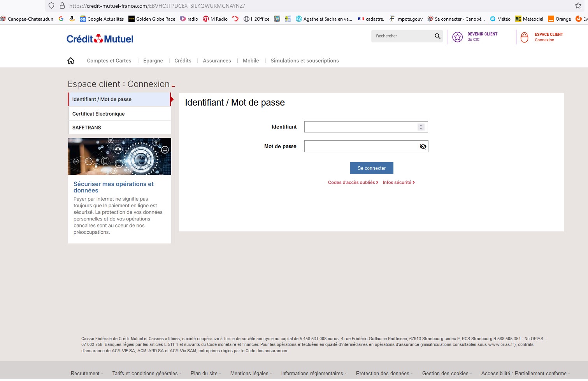Screen dimensions: 588x381
Task: Click the Identifiant input field
Action: (x=366, y=127)
